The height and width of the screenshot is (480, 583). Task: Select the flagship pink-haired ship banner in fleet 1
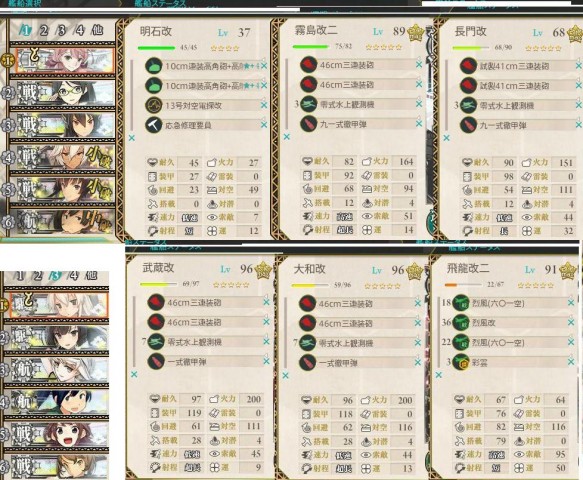pos(63,60)
